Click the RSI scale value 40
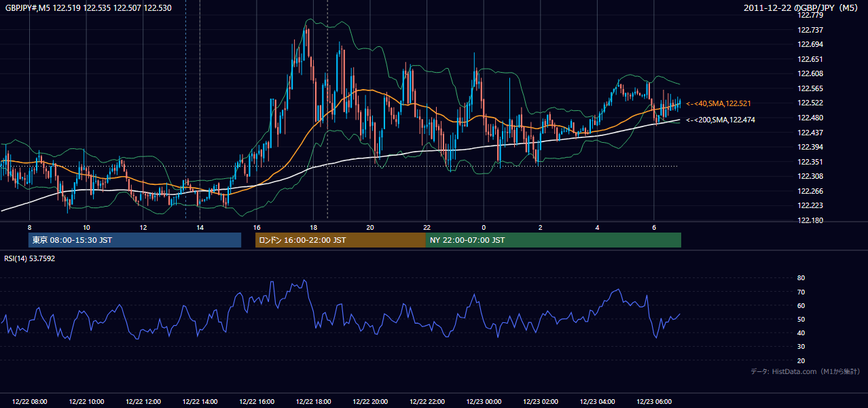The width and height of the screenshot is (868, 408). (801, 333)
